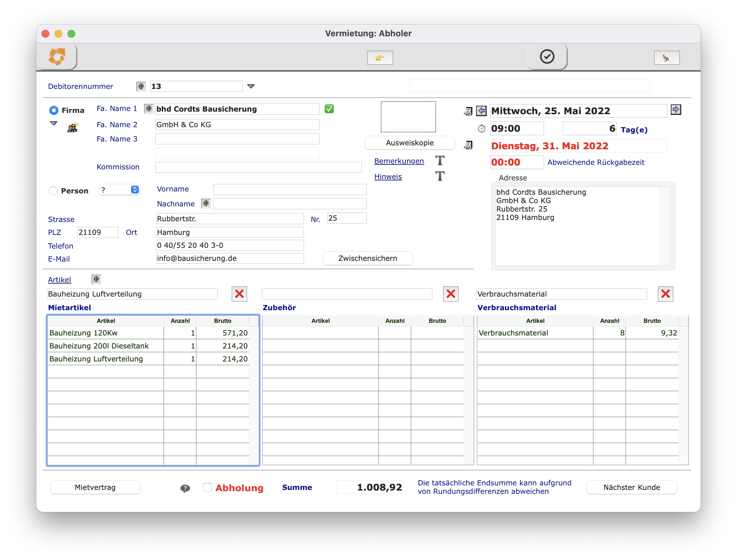Expand the triangle below Firma

tap(54, 123)
